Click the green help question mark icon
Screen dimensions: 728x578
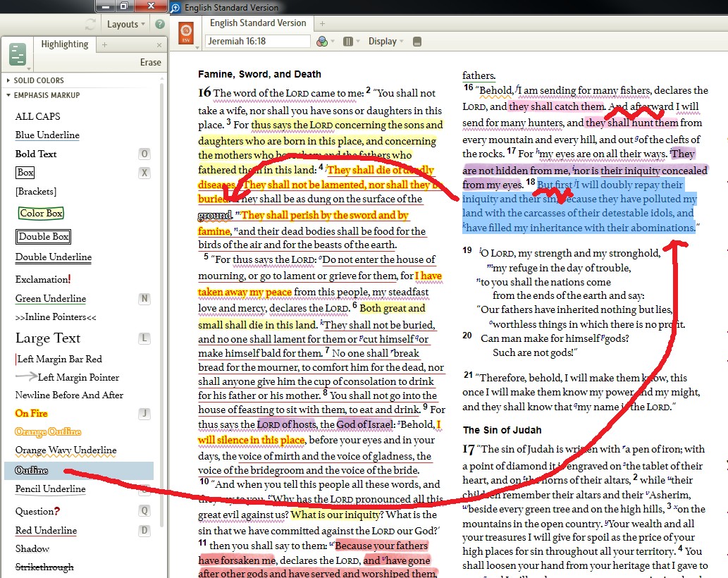point(160,24)
